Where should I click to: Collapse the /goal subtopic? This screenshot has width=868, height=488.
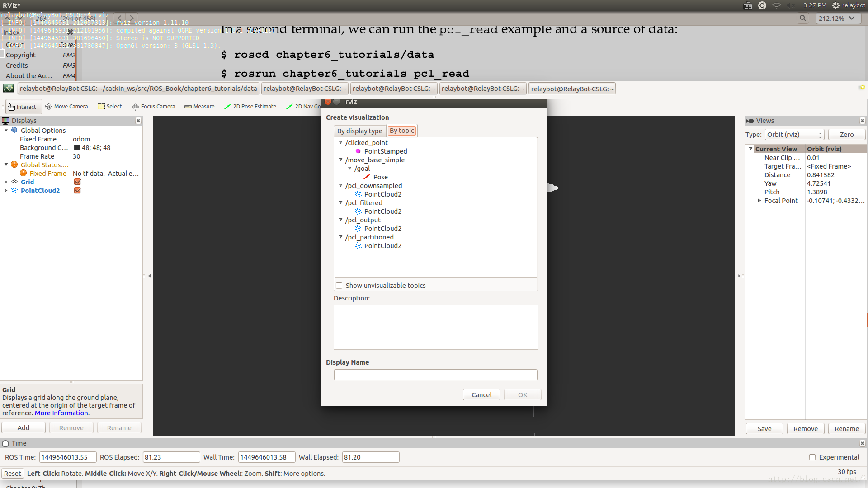coord(349,168)
